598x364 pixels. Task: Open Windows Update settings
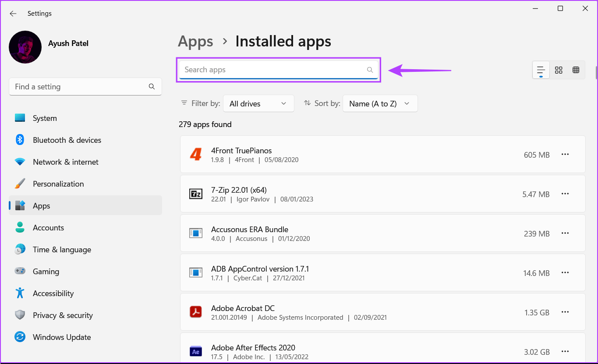pos(85,337)
